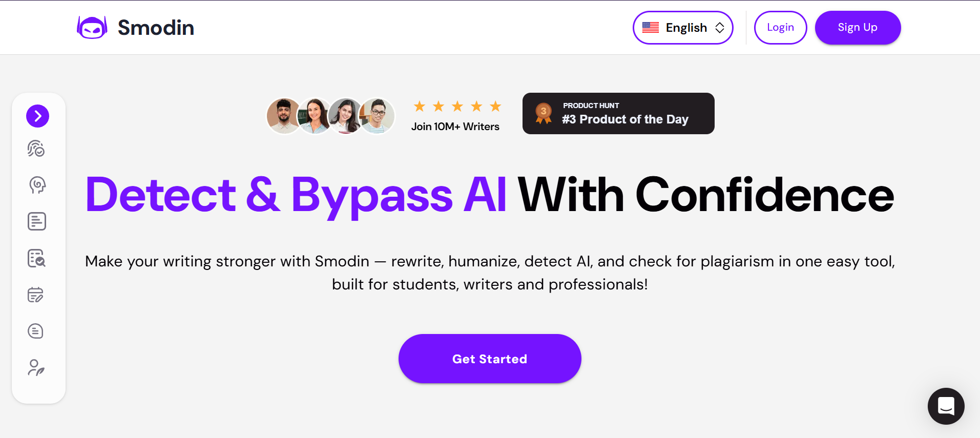This screenshot has height=438, width=980.
Task: Open the checklist with magnifier plagiarism icon
Action: click(37, 258)
